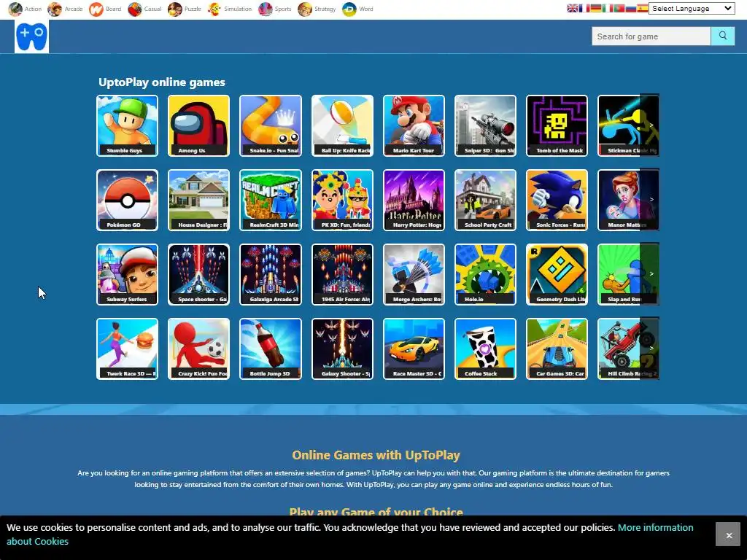Open the Sonic Forces game tile
The height and width of the screenshot is (560, 747).
pos(557,200)
